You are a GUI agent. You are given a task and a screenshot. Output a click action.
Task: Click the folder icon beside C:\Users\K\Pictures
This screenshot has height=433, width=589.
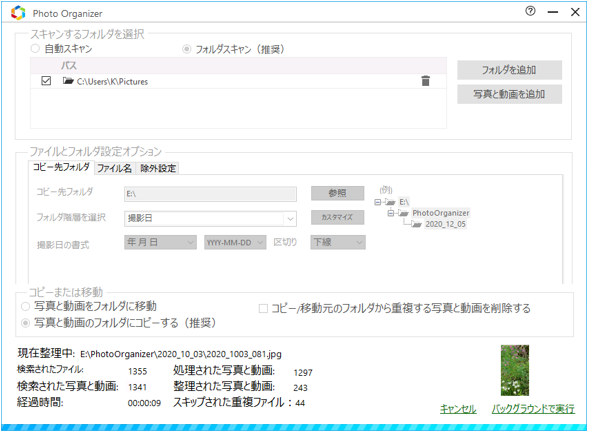[68, 81]
